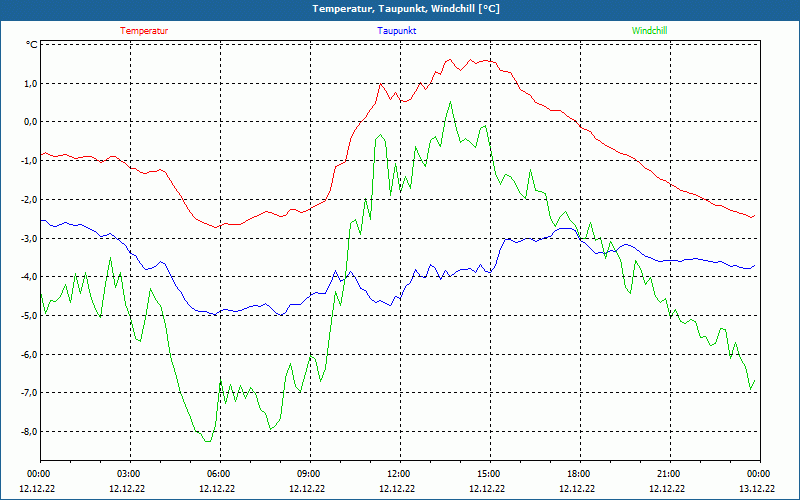Image resolution: width=800 pixels, height=500 pixels.
Task: Click the green Windchill legend label
Action: (649, 31)
